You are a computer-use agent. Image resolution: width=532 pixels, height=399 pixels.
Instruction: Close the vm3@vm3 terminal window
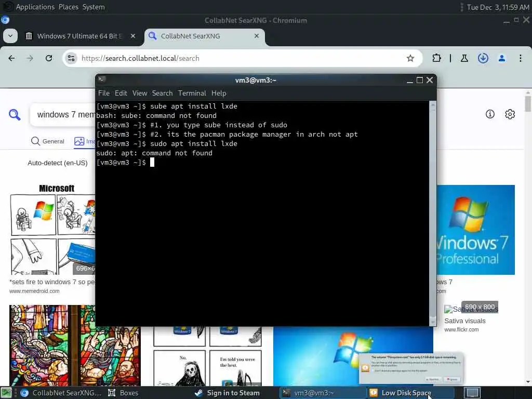[430, 80]
